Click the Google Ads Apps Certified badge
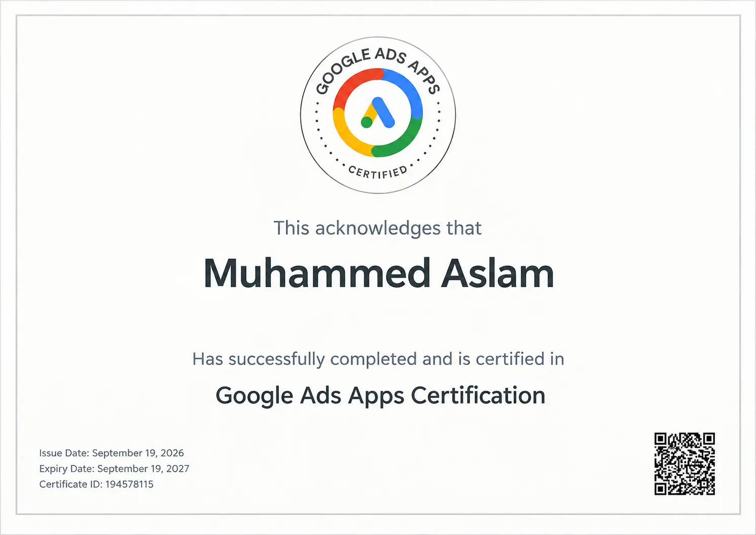Viewport: 756px width, 535px height. 378,115
